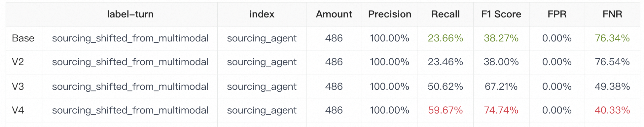
Task: Select the Base row label
Action: [23, 38]
